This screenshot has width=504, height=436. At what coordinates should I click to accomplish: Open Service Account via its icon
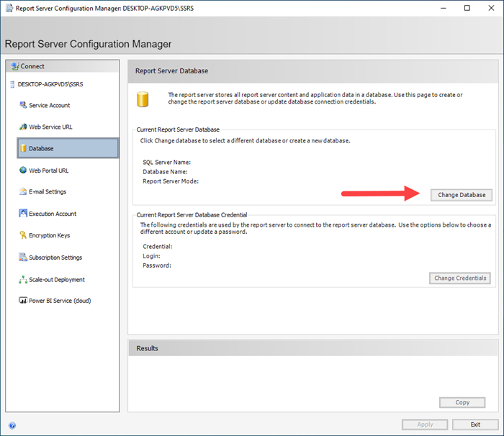[23, 105]
